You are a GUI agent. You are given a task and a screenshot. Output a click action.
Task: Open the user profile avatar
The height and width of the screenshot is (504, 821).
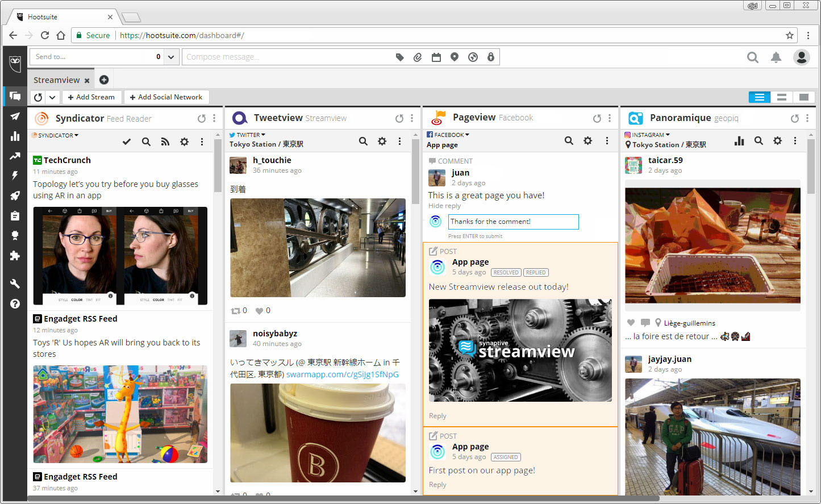coord(802,57)
